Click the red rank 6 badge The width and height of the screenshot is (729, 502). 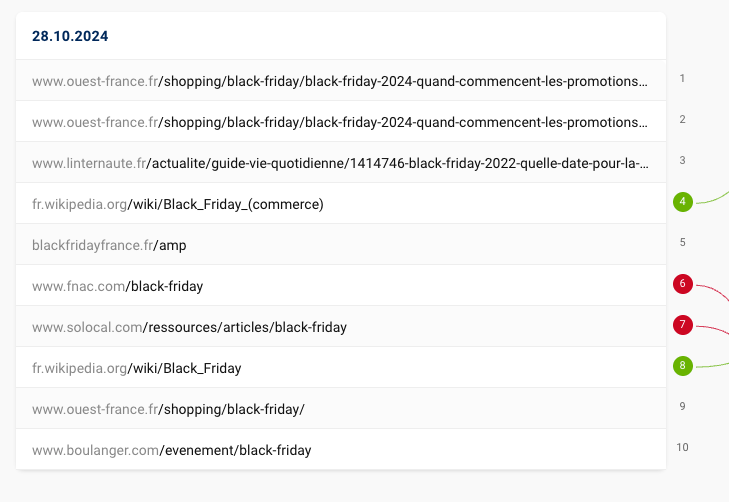[683, 284]
